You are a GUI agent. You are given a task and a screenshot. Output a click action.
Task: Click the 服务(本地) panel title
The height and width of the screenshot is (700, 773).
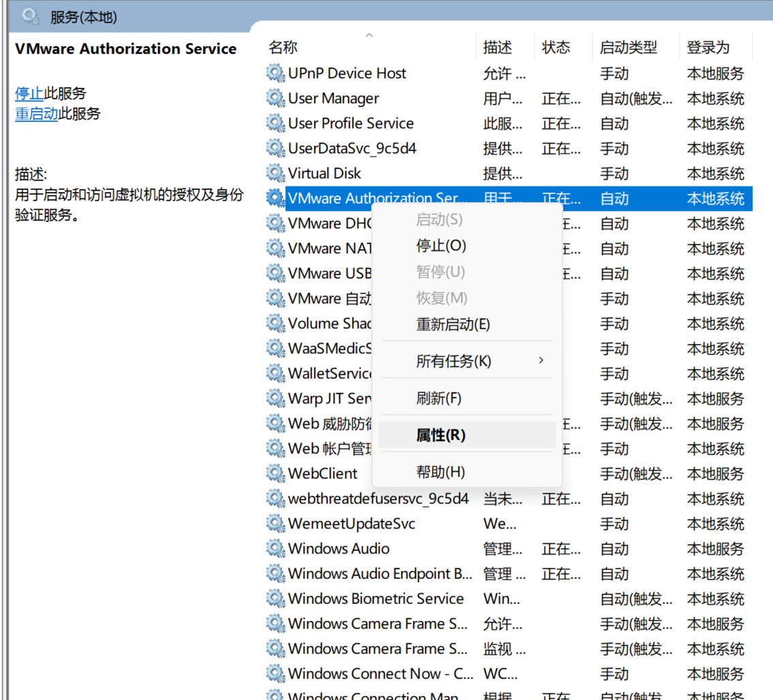tap(83, 17)
